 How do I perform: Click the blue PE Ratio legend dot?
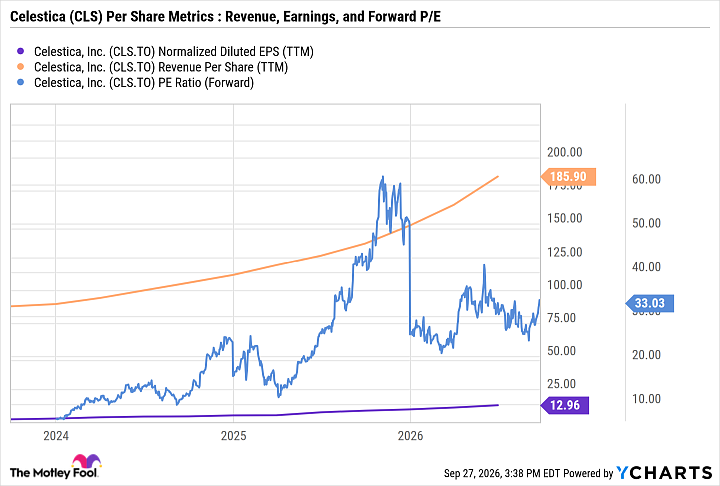point(20,83)
